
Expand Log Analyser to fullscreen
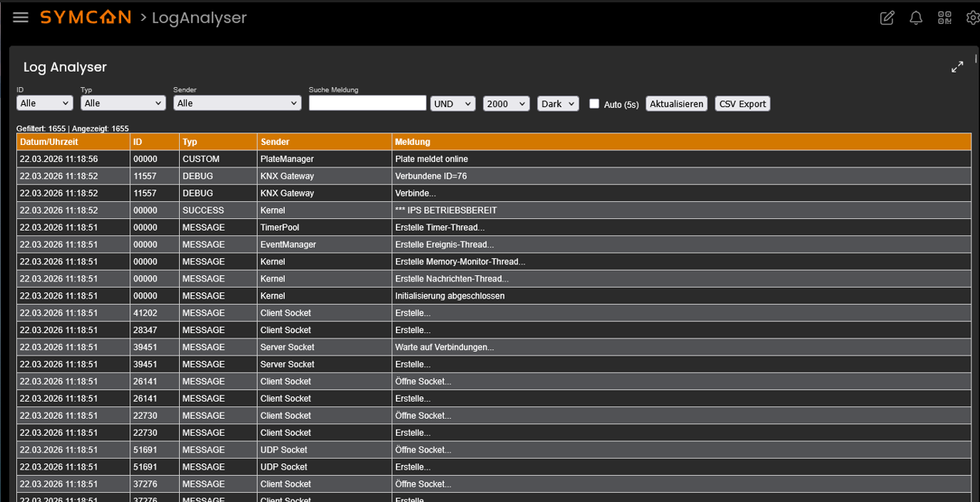[x=957, y=67]
